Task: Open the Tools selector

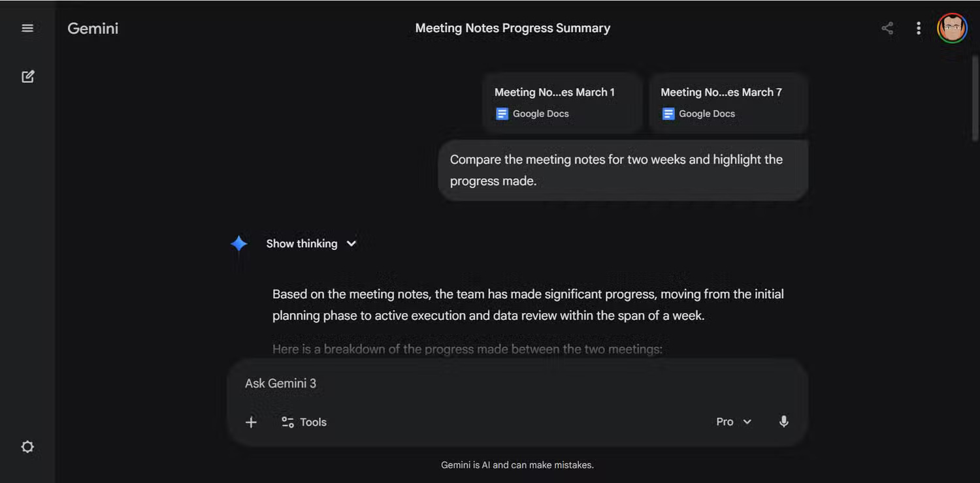Action: pyautogui.click(x=303, y=422)
